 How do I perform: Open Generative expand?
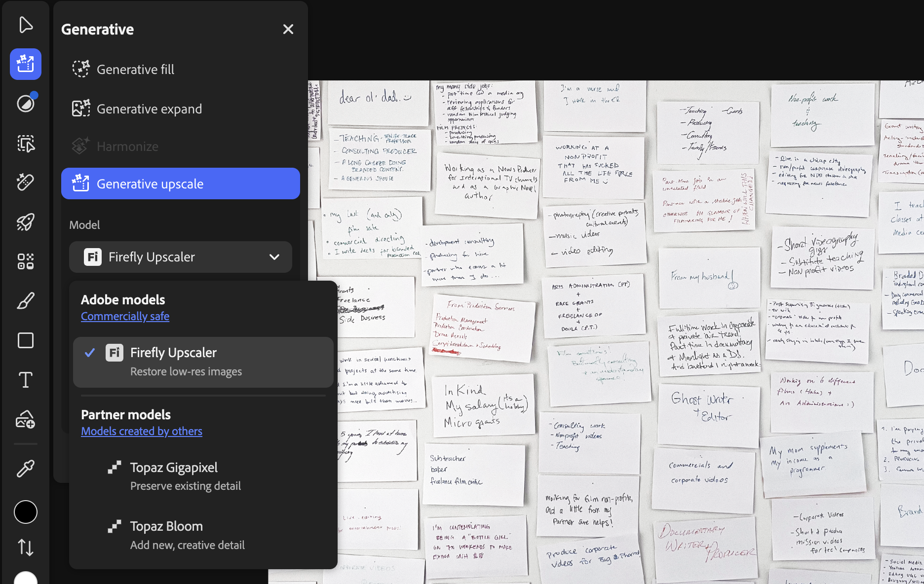149,109
